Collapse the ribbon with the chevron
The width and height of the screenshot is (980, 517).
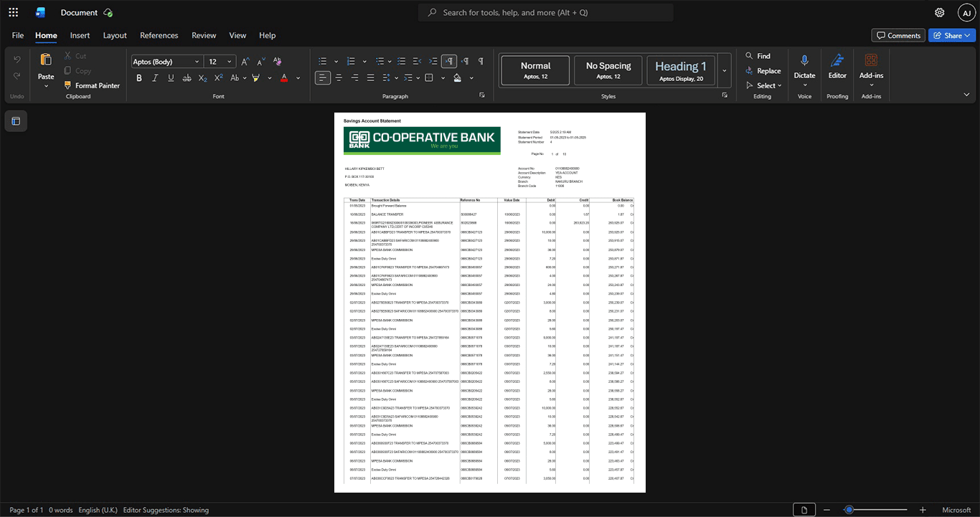point(966,95)
